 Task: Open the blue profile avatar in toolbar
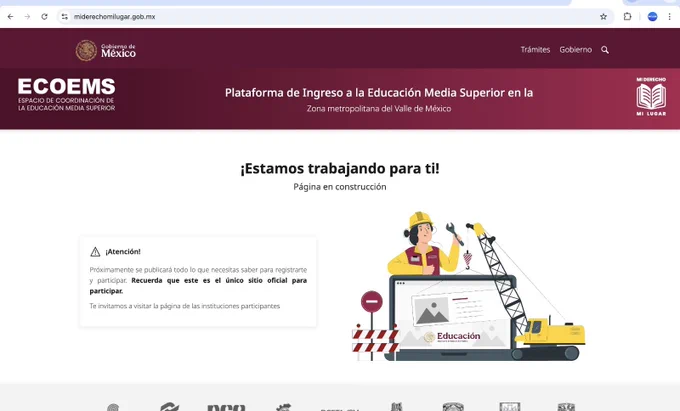(x=652, y=16)
